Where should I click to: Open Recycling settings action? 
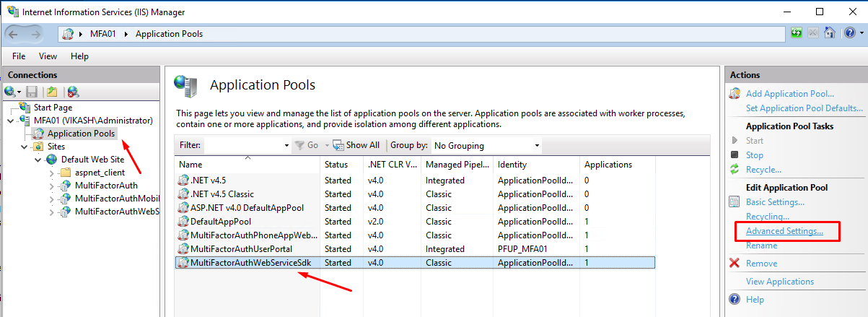click(x=768, y=217)
